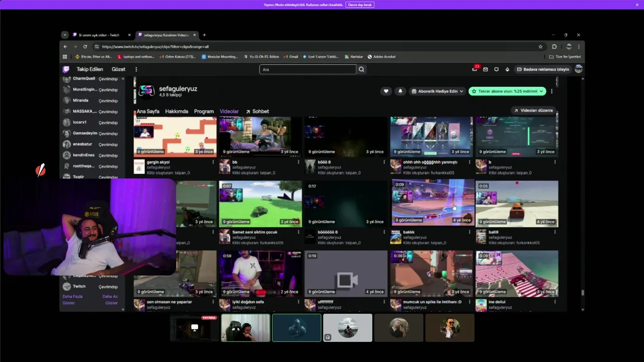Click Daha Fazla Göster in sidebar
Viewport: 644px width, 362px height.
pos(72,300)
